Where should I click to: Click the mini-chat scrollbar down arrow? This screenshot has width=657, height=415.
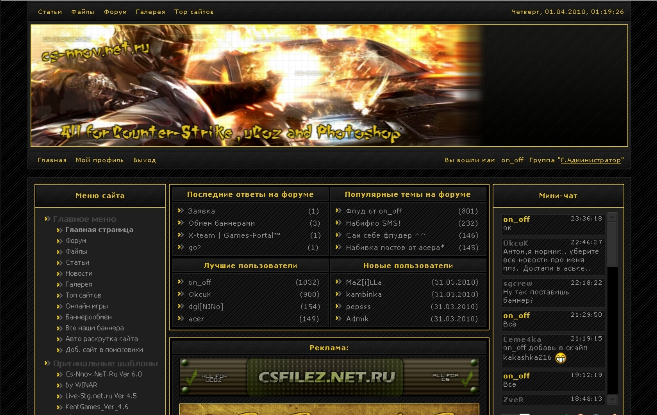(612, 399)
